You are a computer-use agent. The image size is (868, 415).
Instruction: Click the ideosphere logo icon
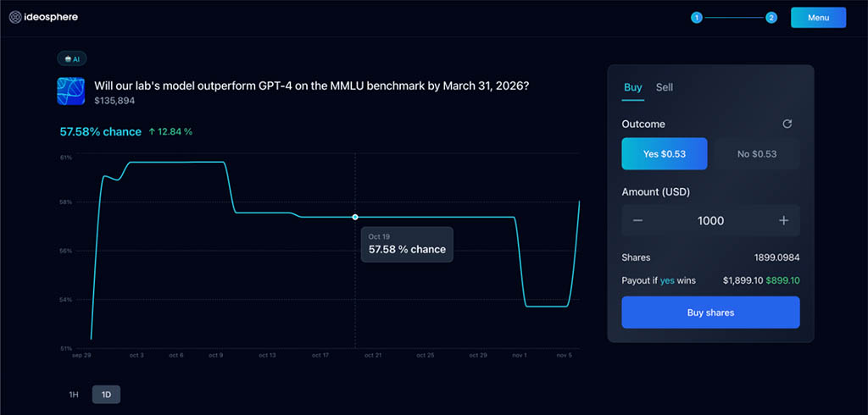coord(15,17)
